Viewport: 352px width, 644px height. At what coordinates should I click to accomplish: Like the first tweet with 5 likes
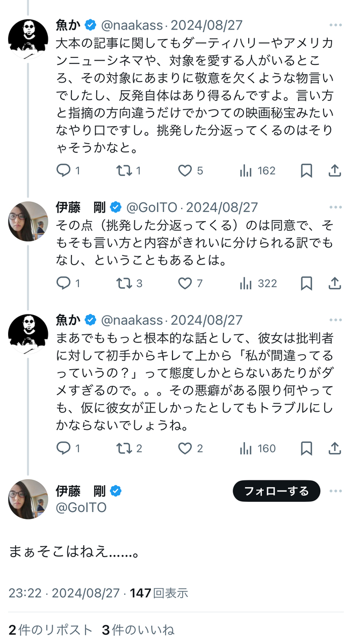click(185, 171)
